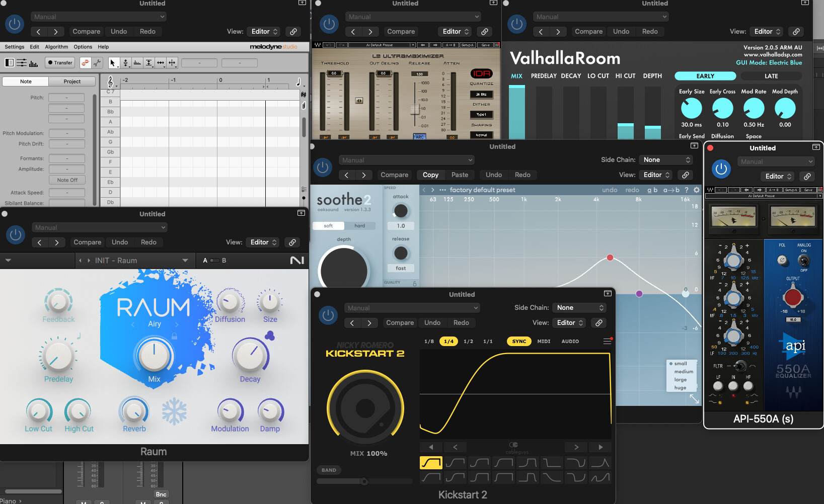Click the Raum freeze snowflake icon
Screen dimensions: 824x504
[174, 411]
